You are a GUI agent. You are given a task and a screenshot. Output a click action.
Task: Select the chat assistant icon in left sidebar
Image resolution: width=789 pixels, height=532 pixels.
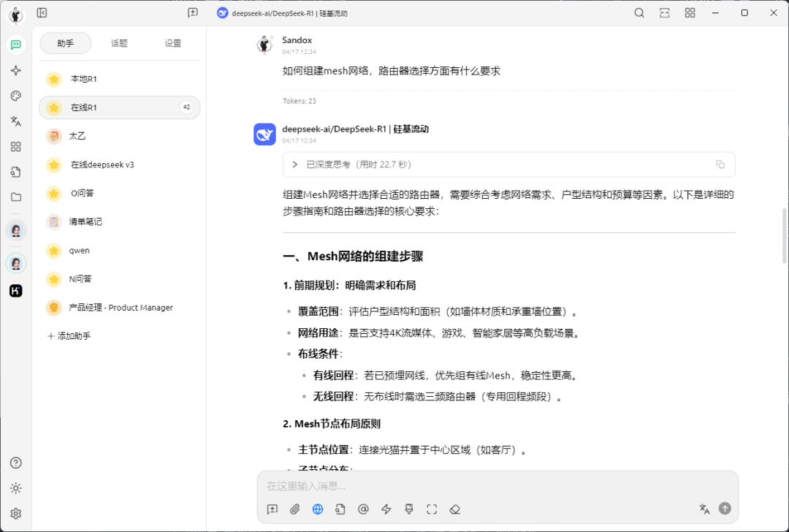(x=16, y=45)
